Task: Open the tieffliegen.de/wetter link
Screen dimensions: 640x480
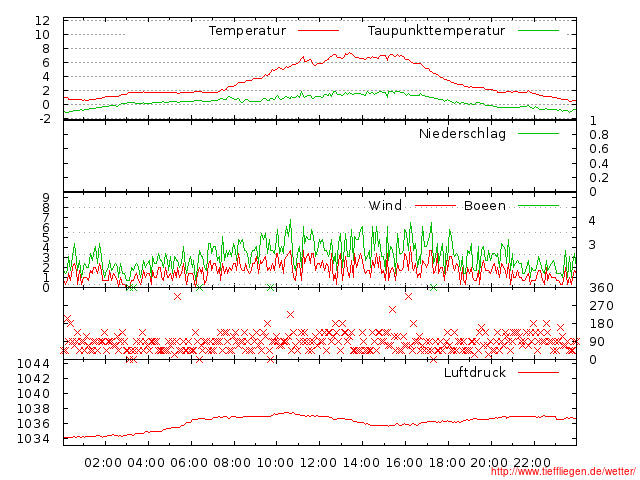Action: coord(563,471)
